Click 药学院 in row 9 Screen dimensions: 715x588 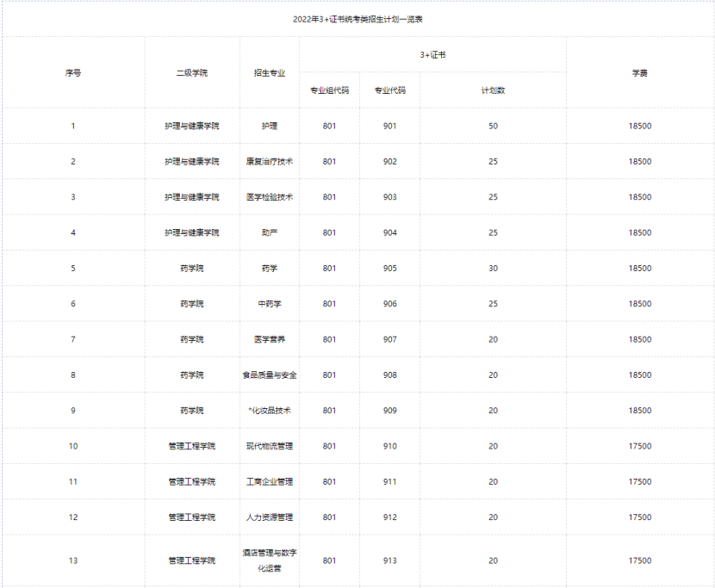click(x=192, y=411)
